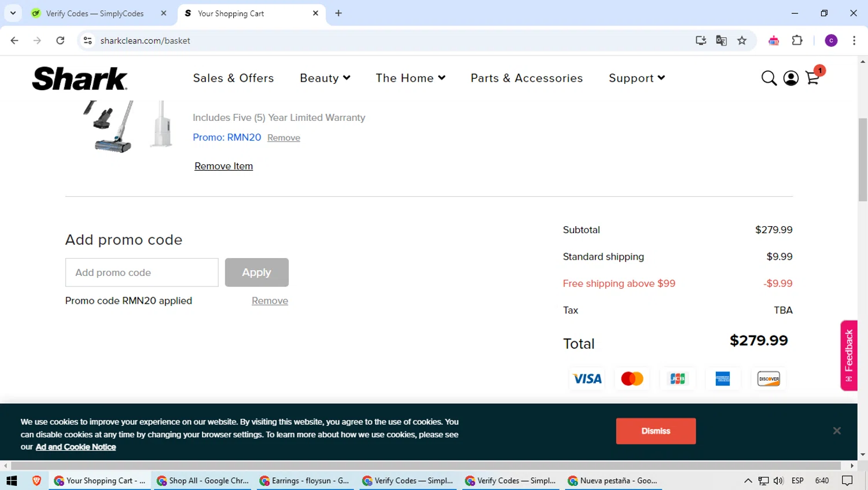Switch to Nueva pestaña taskbar window
Image resolution: width=868 pixels, height=490 pixels.
coord(613,481)
